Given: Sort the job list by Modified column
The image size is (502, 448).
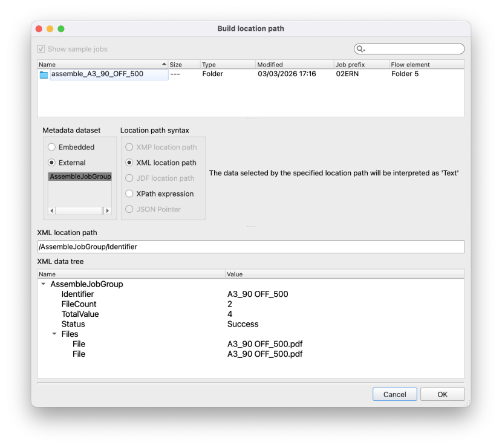Looking at the screenshot, I should click(293, 65).
